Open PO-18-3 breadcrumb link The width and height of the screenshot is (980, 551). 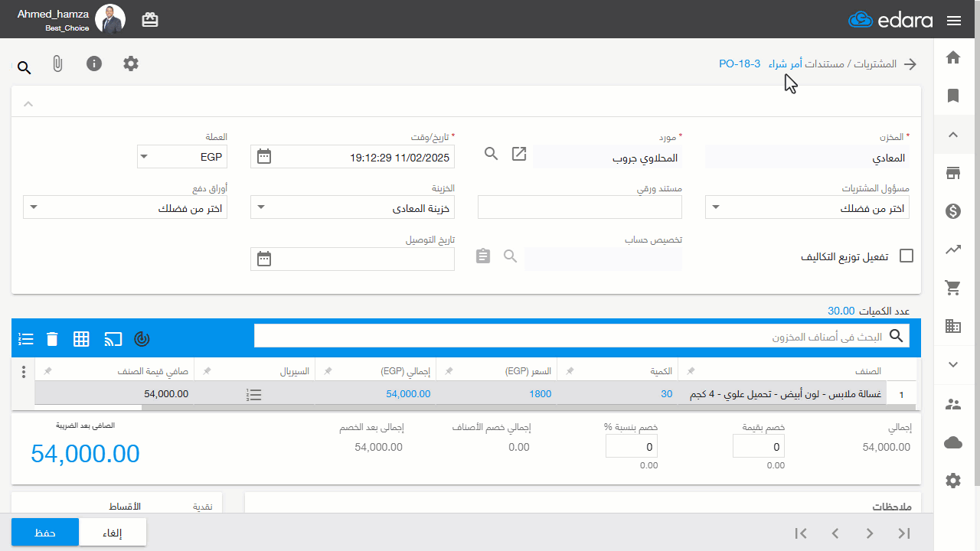click(x=740, y=64)
